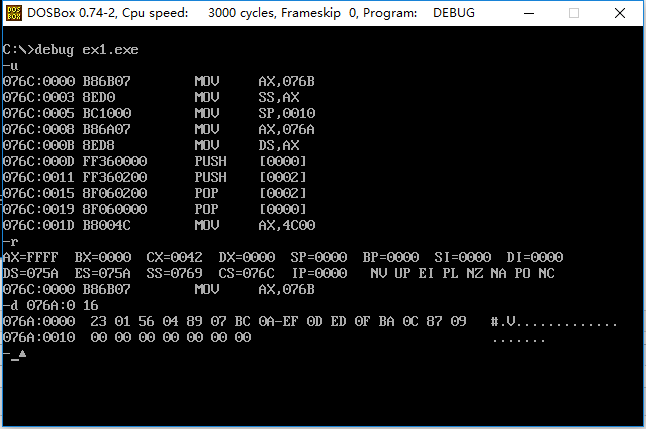The width and height of the screenshot is (646, 429).
Task: Click the NC carry flag
Action: tap(547, 274)
